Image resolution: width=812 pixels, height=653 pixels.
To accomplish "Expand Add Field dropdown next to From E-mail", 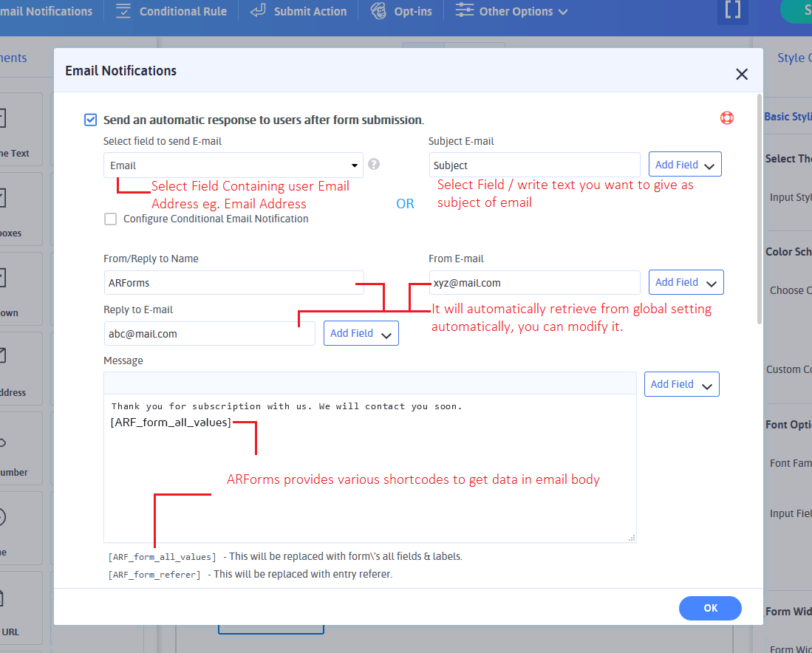I will tap(686, 282).
